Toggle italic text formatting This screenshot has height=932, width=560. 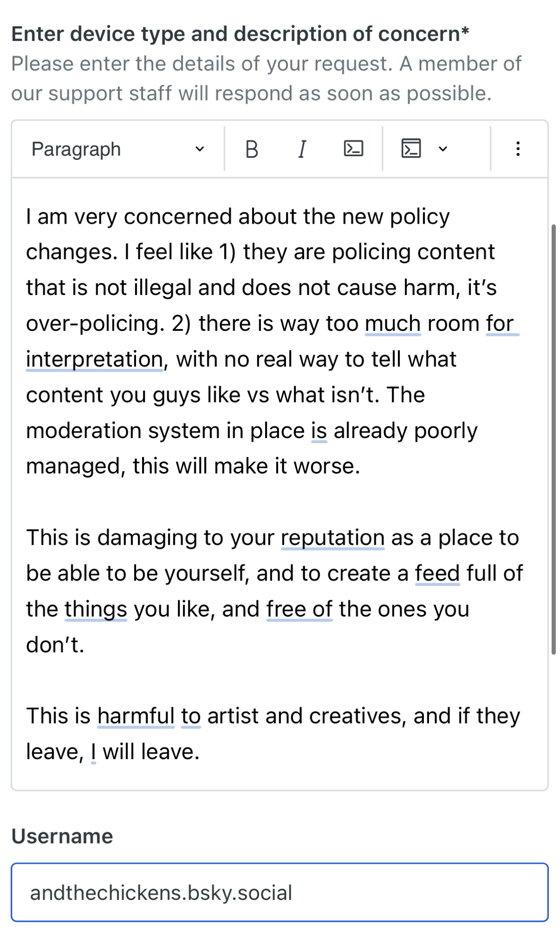pyautogui.click(x=302, y=149)
